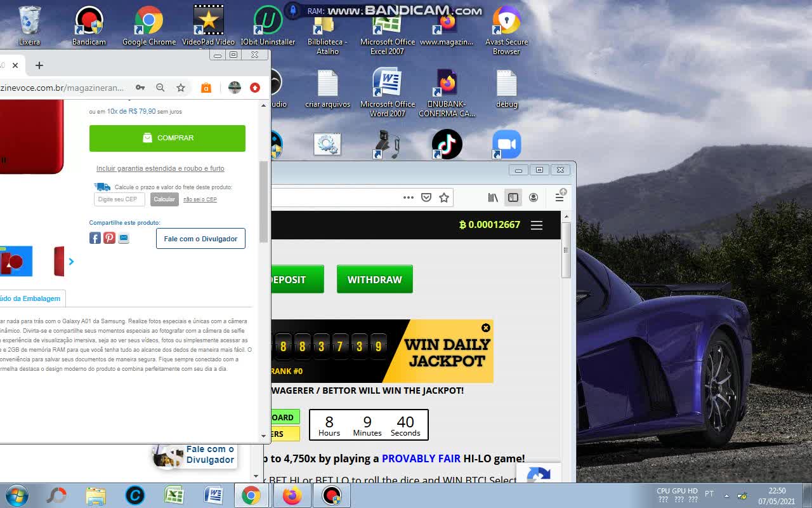The image size is (812, 508).
Task: Switch to Bandicam via taskbar
Action: (331, 495)
